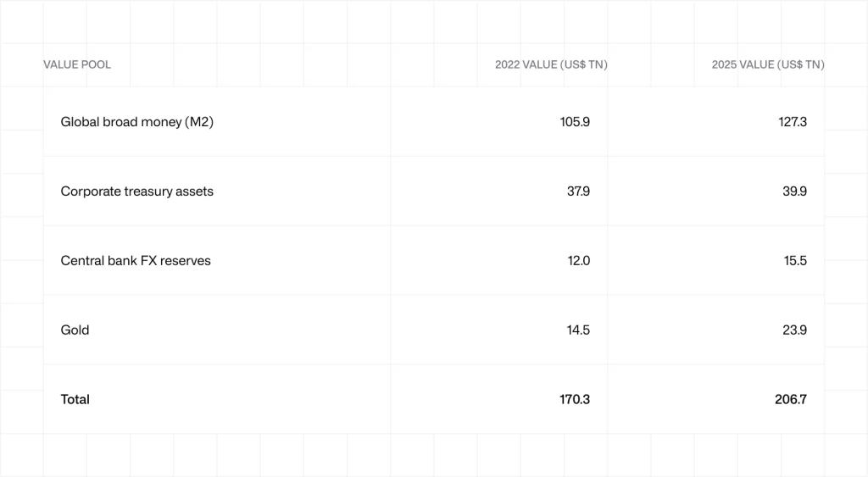The width and height of the screenshot is (868, 477).
Task: Click the 14.5 gold value
Action: (x=578, y=330)
